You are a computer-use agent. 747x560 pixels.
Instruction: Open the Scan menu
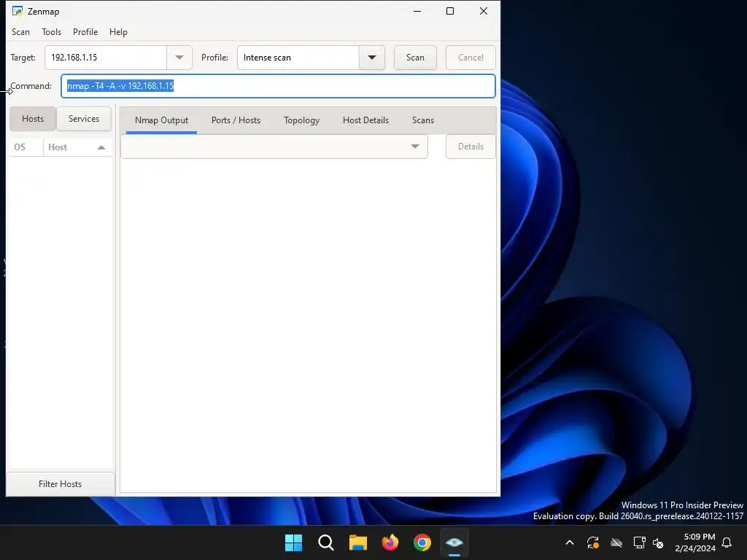click(20, 32)
